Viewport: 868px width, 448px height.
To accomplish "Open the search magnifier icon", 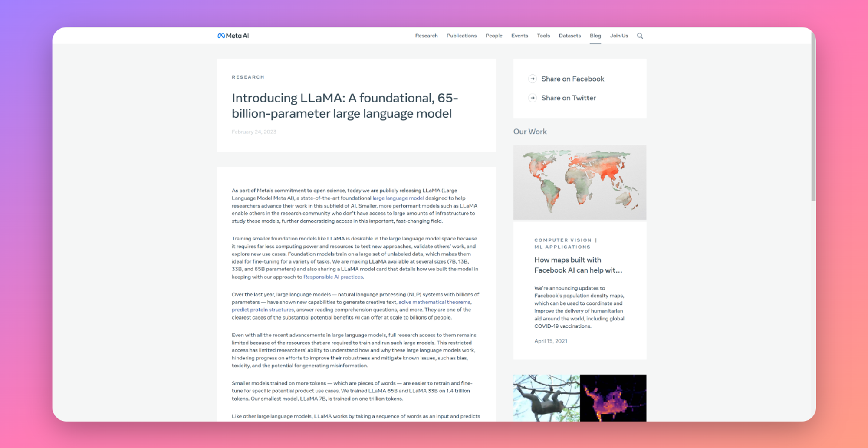I will [640, 36].
